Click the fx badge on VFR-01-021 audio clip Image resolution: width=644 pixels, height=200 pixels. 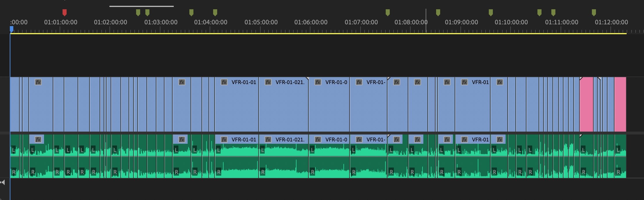(x=268, y=140)
